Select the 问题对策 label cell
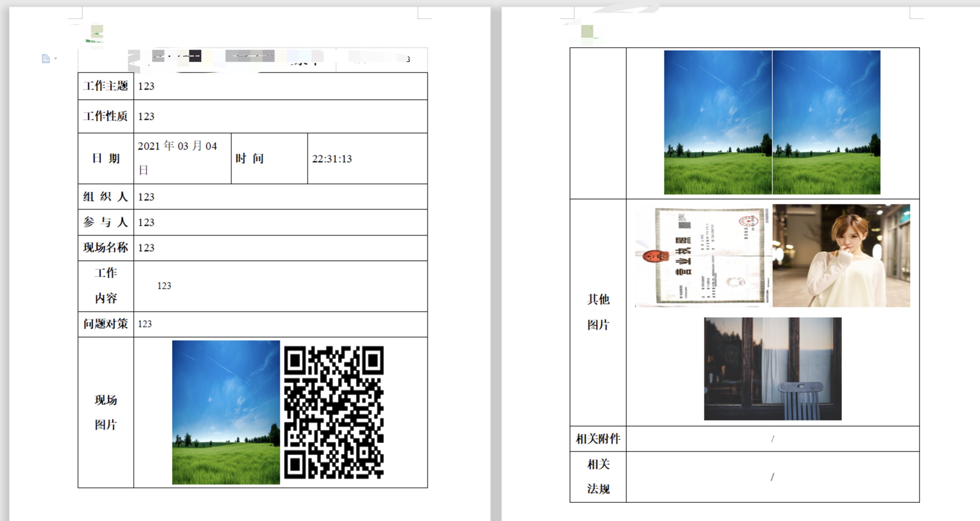The width and height of the screenshot is (980, 521). 106,324
